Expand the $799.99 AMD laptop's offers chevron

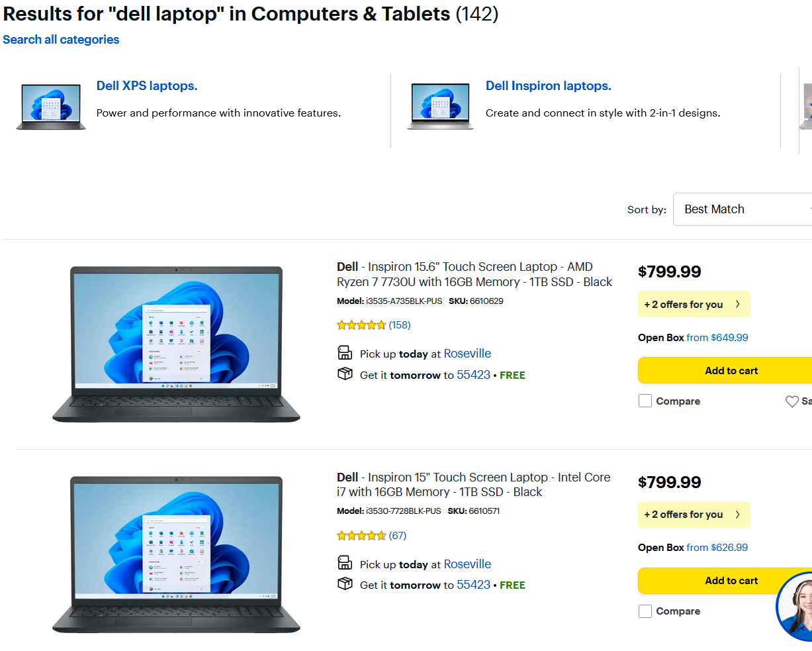coord(737,305)
